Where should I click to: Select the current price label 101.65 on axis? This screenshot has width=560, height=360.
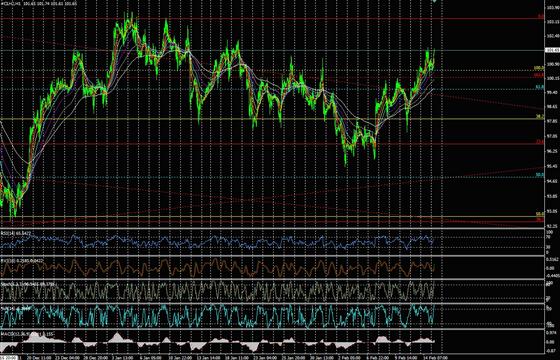[x=551, y=50]
